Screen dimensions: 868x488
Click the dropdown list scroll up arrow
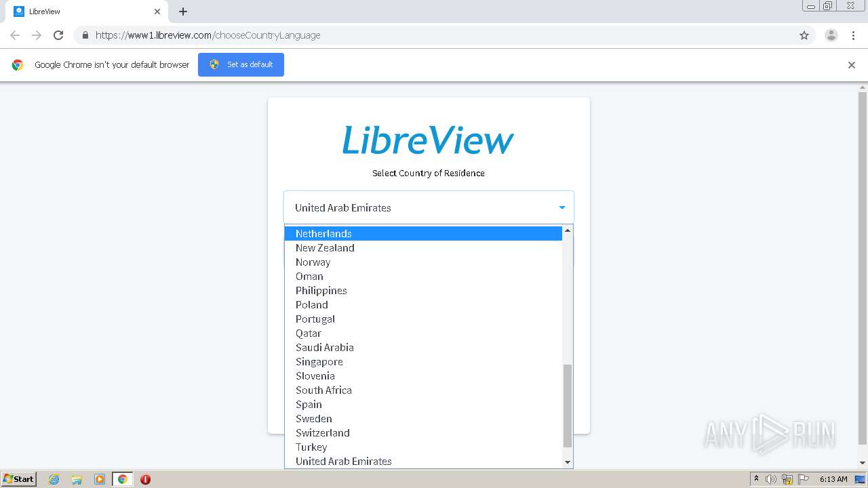pyautogui.click(x=568, y=230)
